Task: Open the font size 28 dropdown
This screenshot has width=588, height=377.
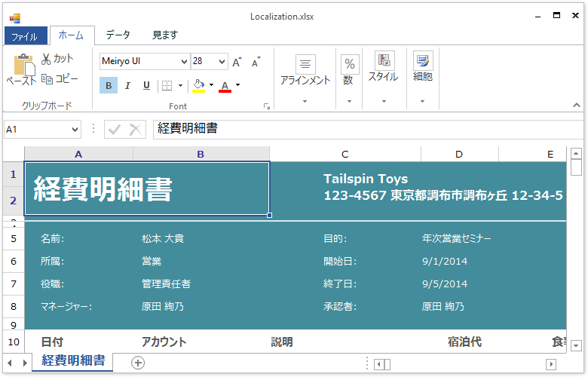Action: point(222,62)
